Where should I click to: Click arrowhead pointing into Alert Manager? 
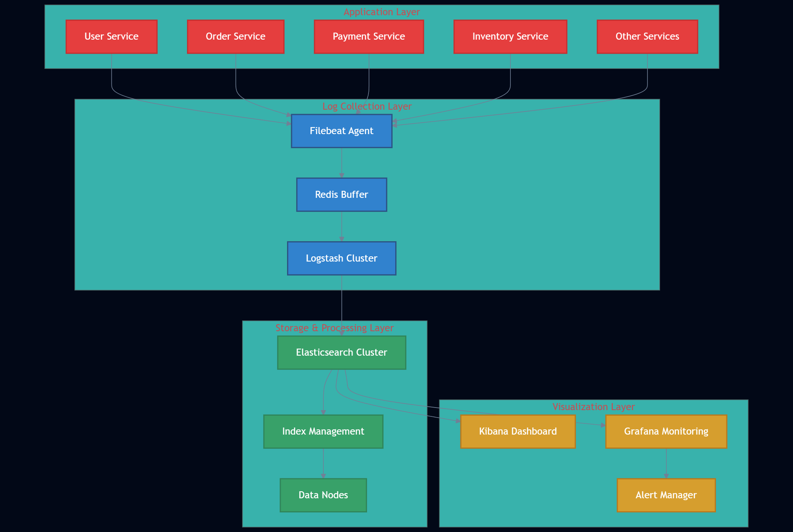click(x=666, y=476)
